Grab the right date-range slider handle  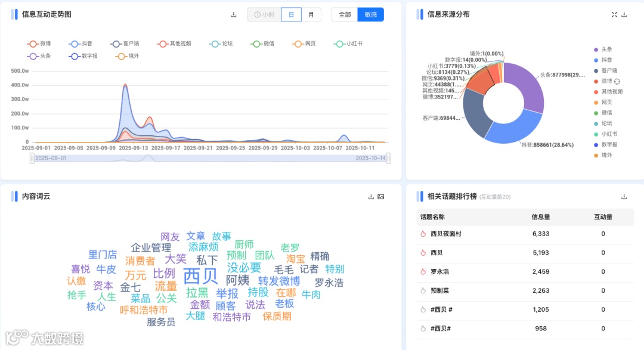(389, 158)
